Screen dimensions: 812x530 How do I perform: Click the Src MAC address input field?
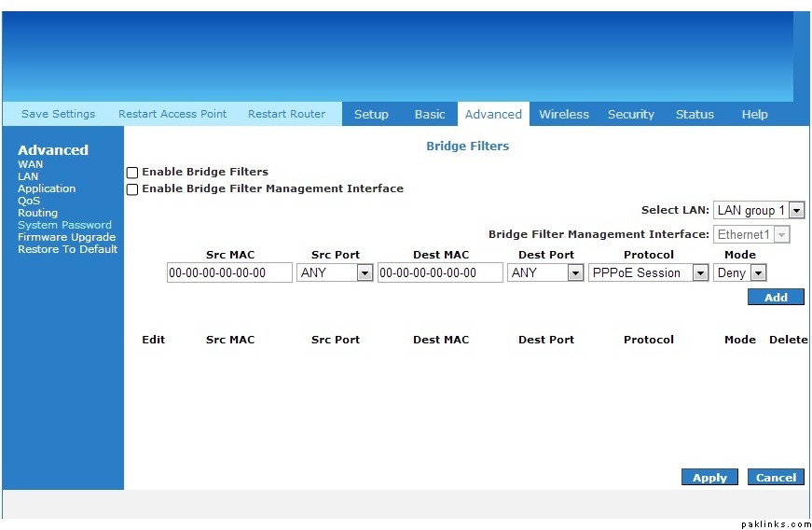pyautogui.click(x=229, y=273)
